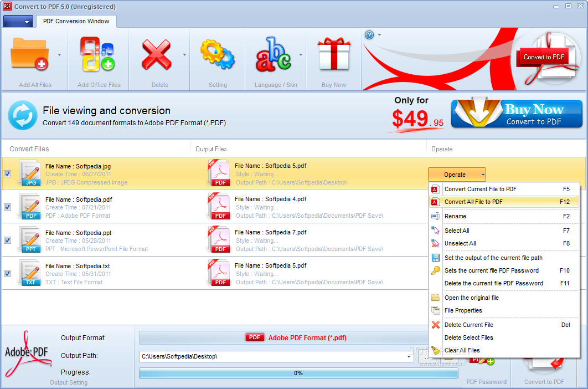The height and width of the screenshot is (389, 588).
Task: Open the Delete dropdown arrow
Action: coord(184,55)
